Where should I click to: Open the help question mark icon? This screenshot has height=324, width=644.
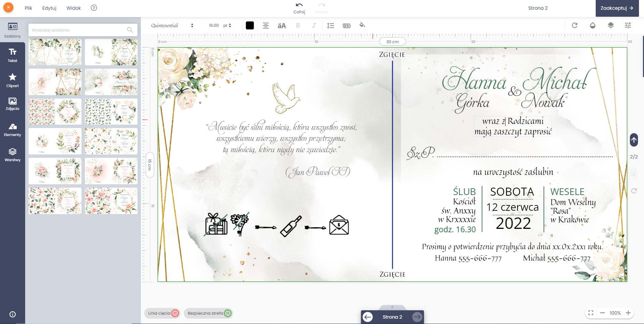tap(94, 8)
